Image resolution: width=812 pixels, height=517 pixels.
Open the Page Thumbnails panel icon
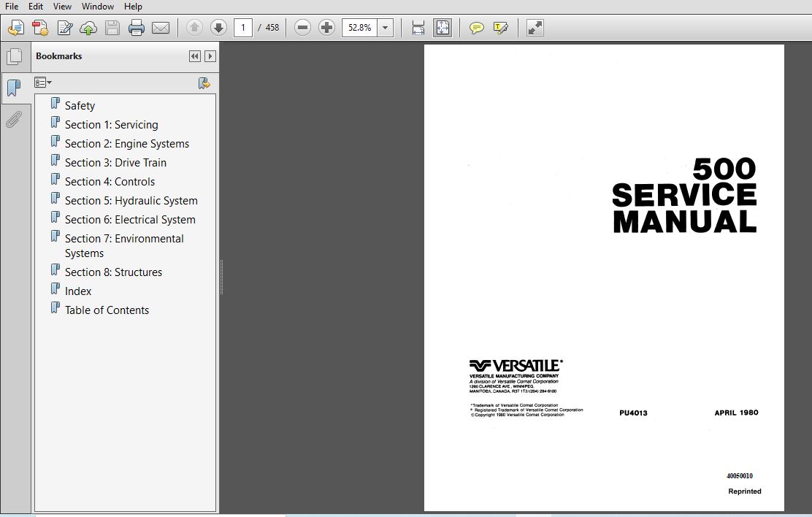(x=15, y=56)
